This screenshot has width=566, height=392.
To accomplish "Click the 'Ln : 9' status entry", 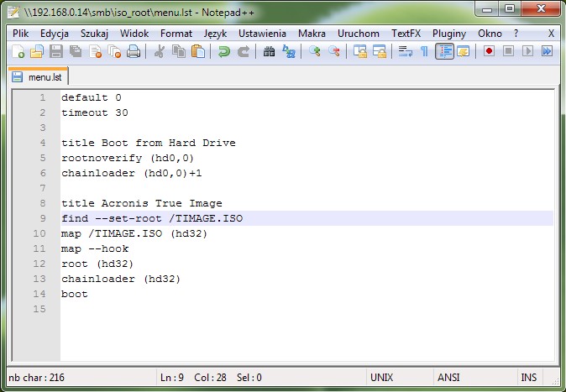I will pos(172,378).
